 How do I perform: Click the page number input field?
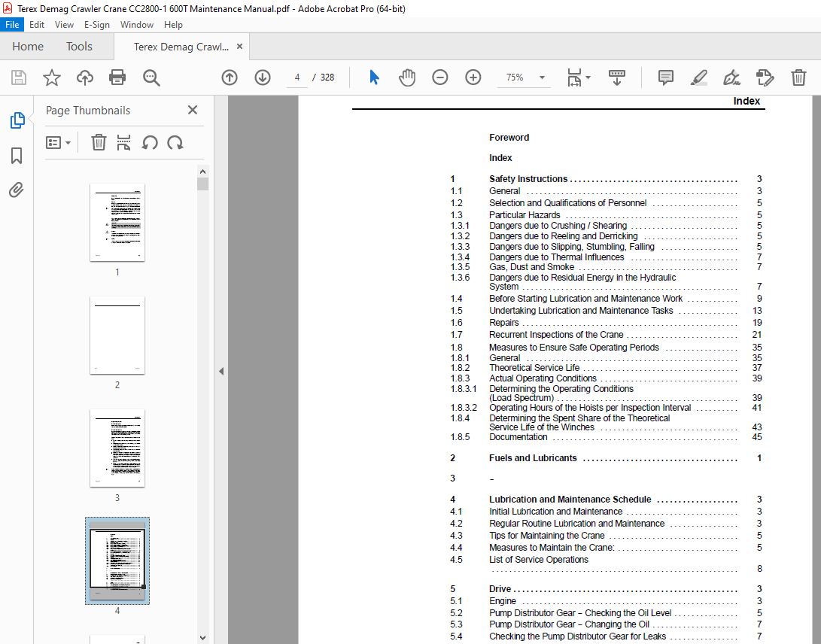[x=297, y=77]
